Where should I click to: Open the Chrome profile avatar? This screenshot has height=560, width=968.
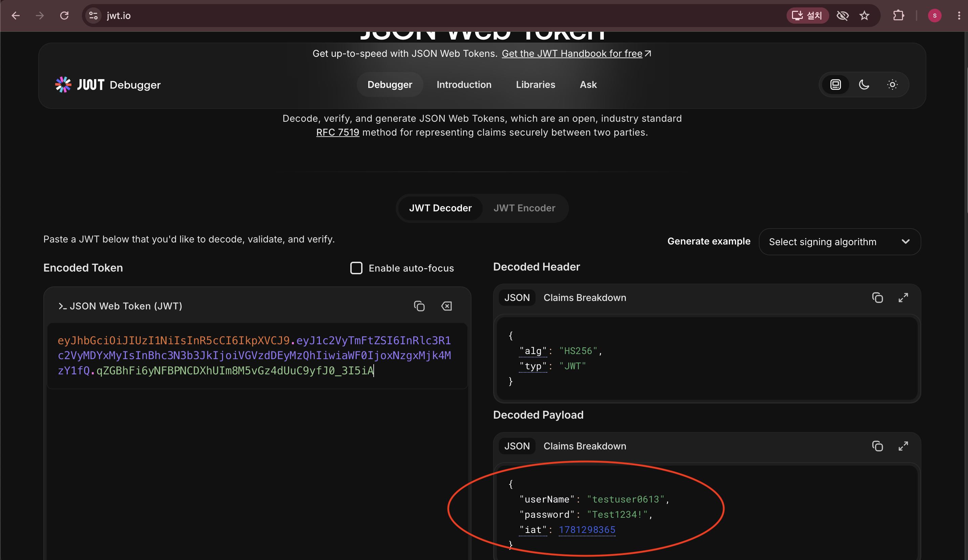(x=934, y=15)
